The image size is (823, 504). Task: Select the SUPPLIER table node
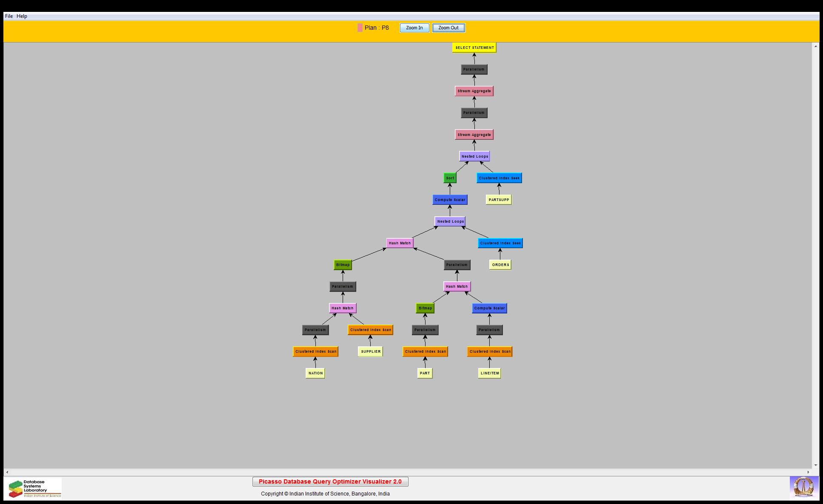[x=370, y=351]
